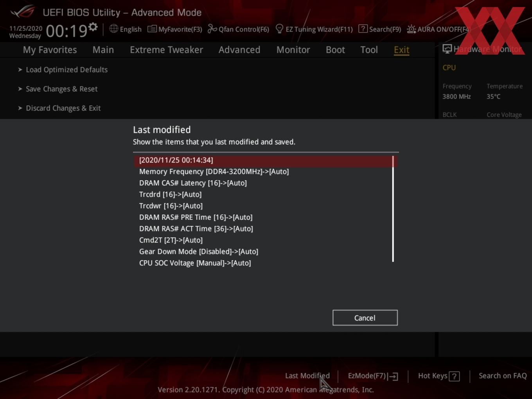Screen dimensions: 532x399
Task: Click the globe icon for English language
Action: tap(113, 29)
